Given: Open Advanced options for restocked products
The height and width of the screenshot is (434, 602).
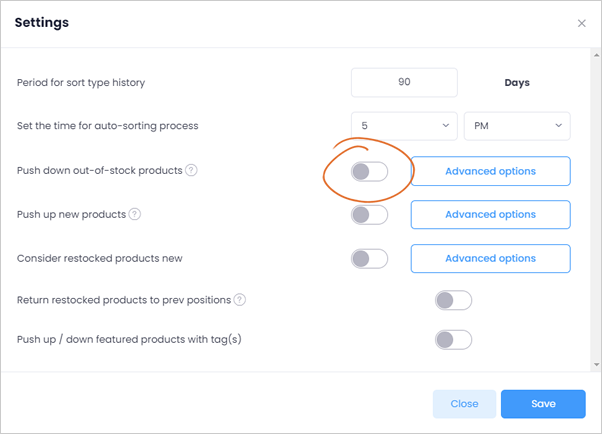Looking at the screenshot, I should [x=490, y=258].
